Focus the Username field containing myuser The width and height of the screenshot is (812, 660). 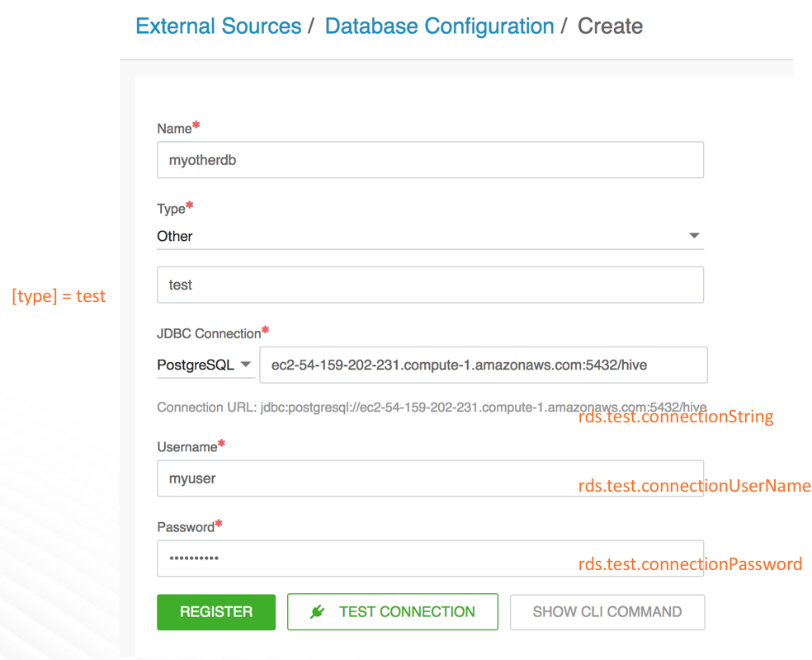430,478
